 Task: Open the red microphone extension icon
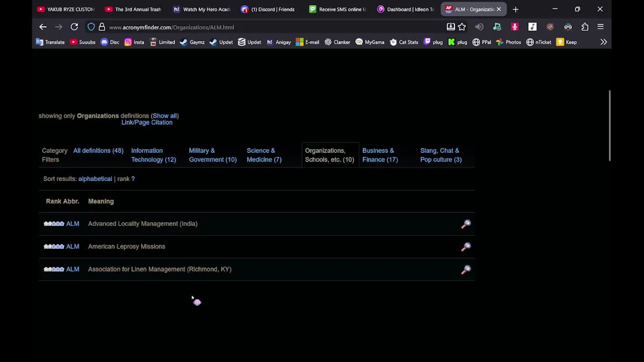[515, 27]
